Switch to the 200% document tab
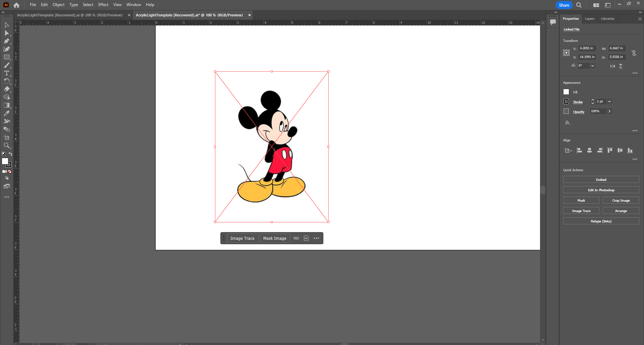644x345 pixels. tap(70, 15)
